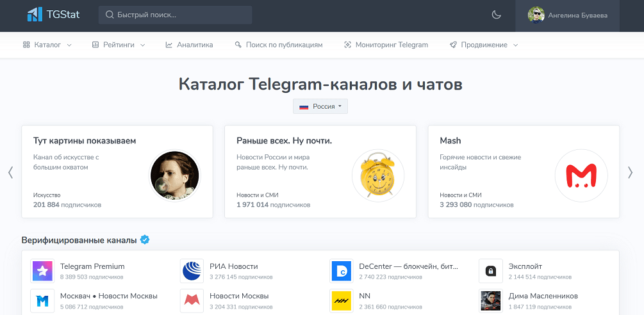644x315 pixels.
Task: Click the Мониторинг Telegram scan icon
Action: 347,45
